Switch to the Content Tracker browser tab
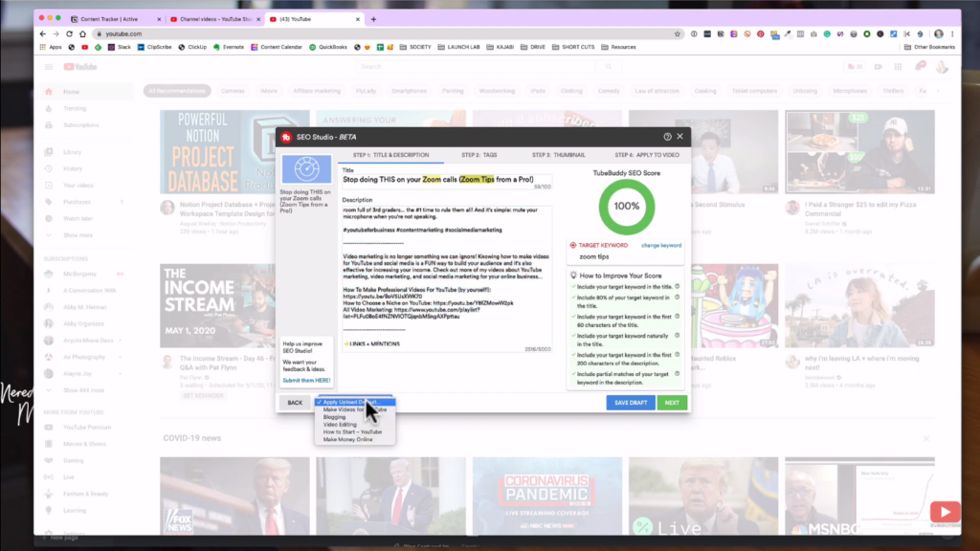Viewport: 980px width, 551px height. tap(116, 19)
